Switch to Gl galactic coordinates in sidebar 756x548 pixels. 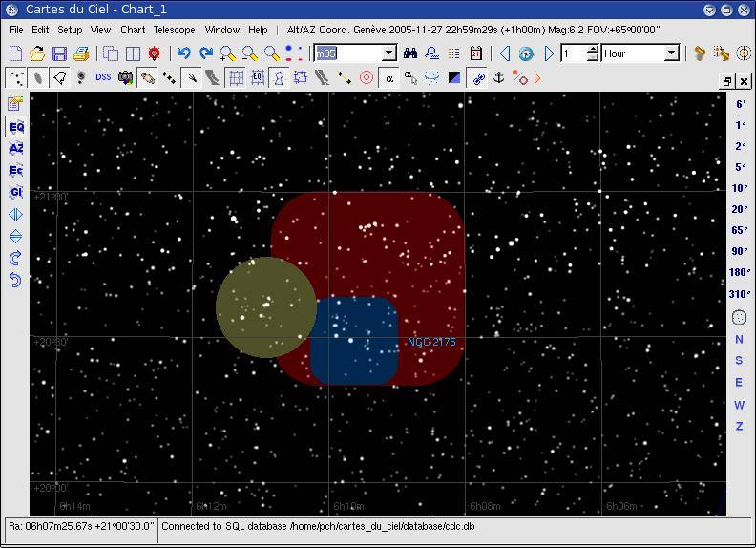(16, 192)
